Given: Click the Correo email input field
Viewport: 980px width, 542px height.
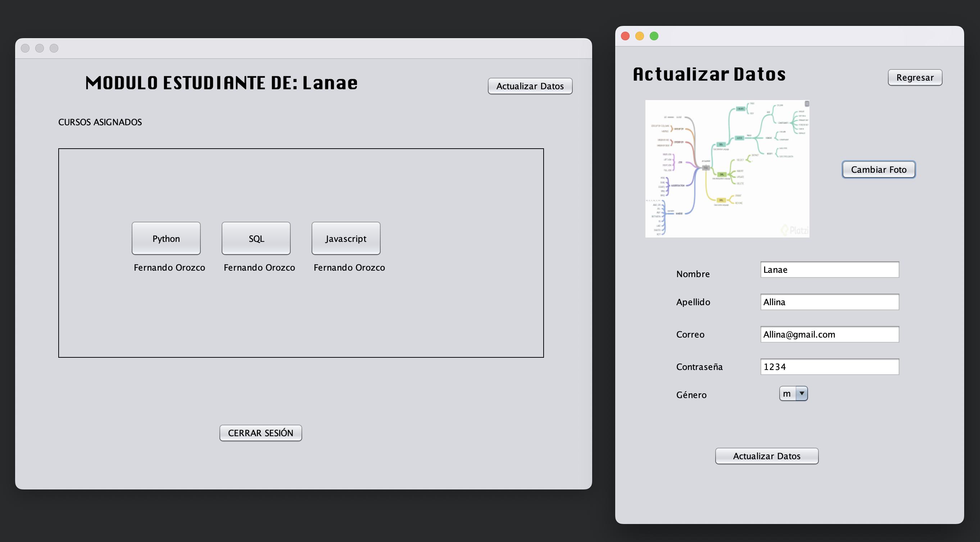Looking at the screenshot, I should pos(829,334).
